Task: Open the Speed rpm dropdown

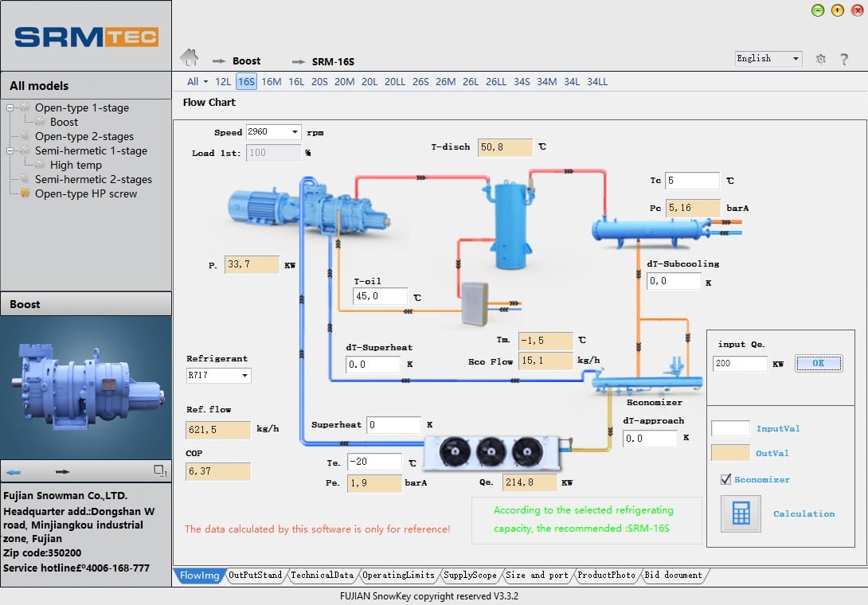Action: coord(295,132)
